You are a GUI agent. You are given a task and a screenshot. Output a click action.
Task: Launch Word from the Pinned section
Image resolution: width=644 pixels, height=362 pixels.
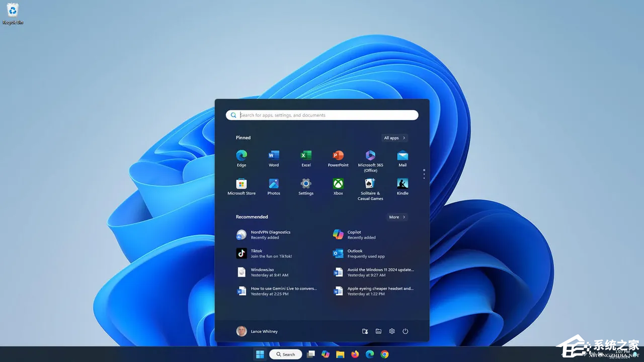tap(274, 158)
